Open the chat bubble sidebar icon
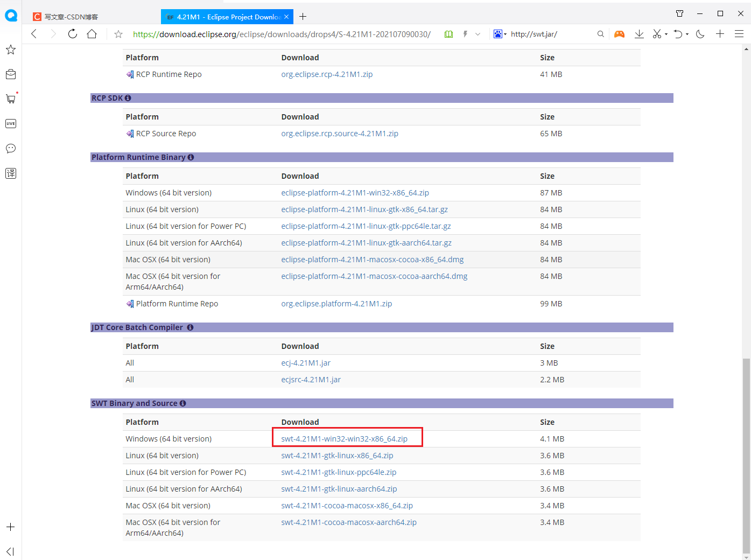 tap(11, 148)
